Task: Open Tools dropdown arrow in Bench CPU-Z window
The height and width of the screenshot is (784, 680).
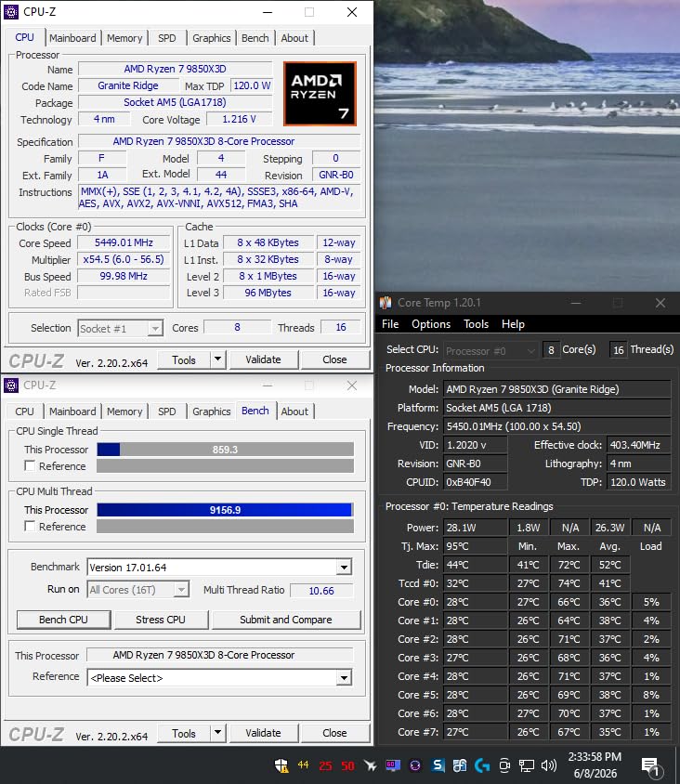Action: click(x=218, y=733)
